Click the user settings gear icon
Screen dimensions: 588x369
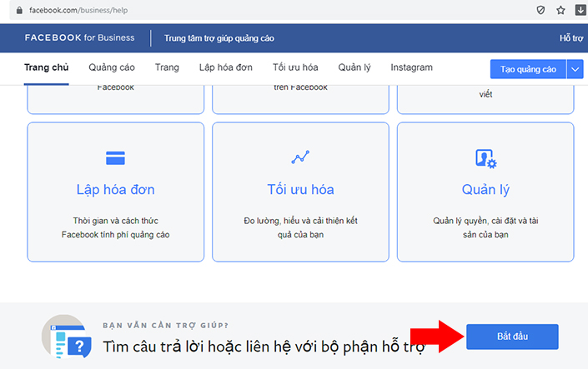[485, 158]
